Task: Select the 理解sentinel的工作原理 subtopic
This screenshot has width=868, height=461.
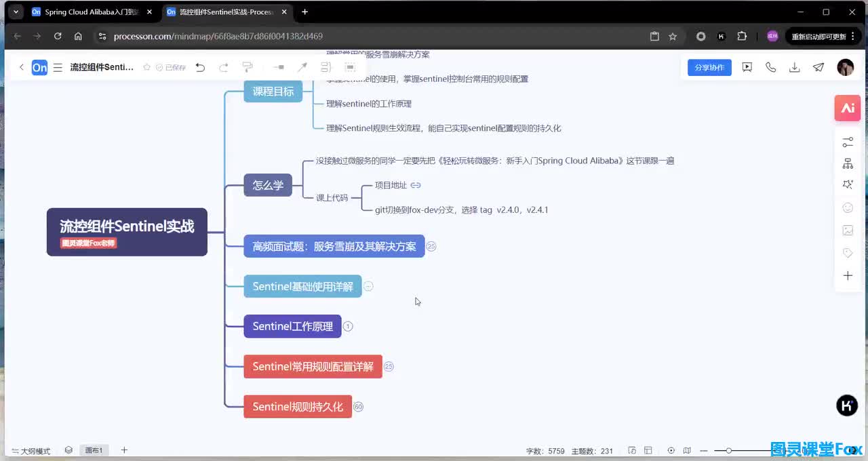Action: coord(369,104)
